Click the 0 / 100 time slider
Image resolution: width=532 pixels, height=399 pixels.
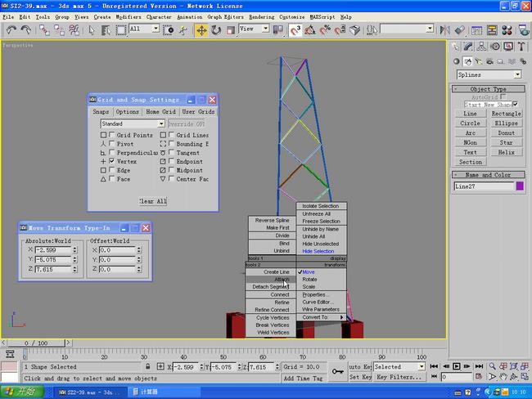click(x=36, y=343)
